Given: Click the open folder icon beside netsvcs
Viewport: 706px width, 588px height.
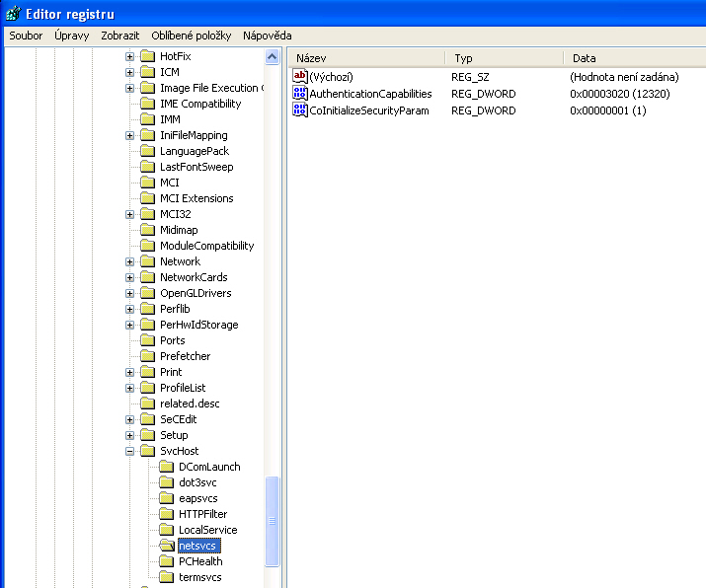Looking at the screenshot, I should coord(167,546).
